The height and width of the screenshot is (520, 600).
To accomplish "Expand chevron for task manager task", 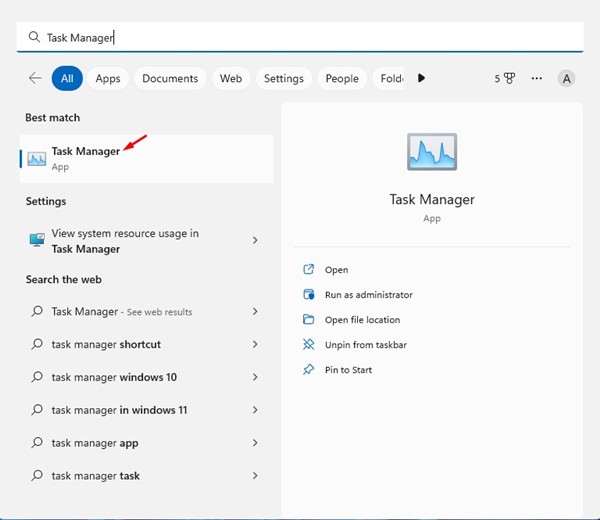I will [x=255, y=476].
